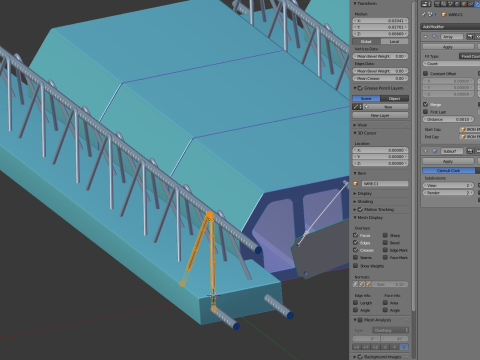Expand the View panel

[355, 125]
